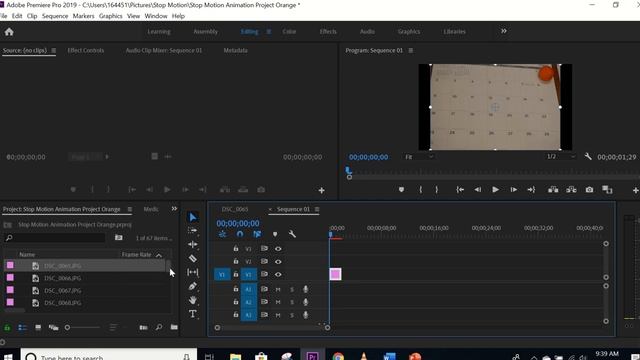Switch to the Effect Controls tab
Viewport: 640px width, 360px height.
pos(86,50)
